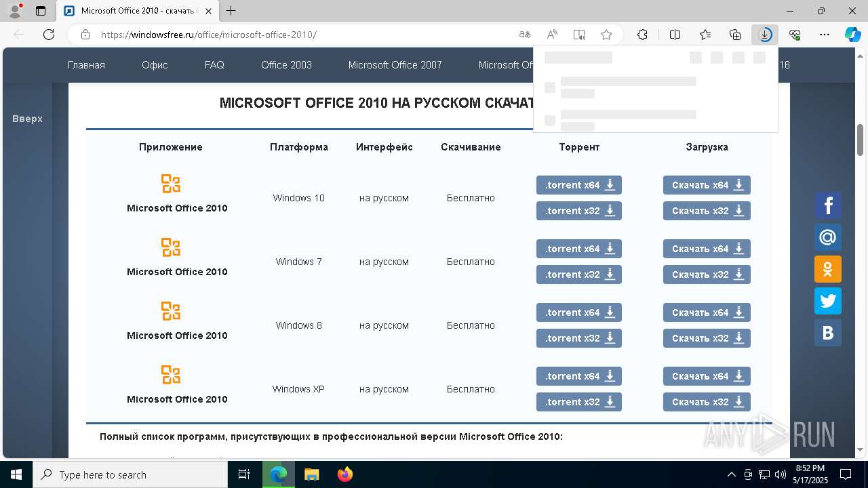View site information lock icon
Viewport: 868px width, 488px height.
[85, 35]
